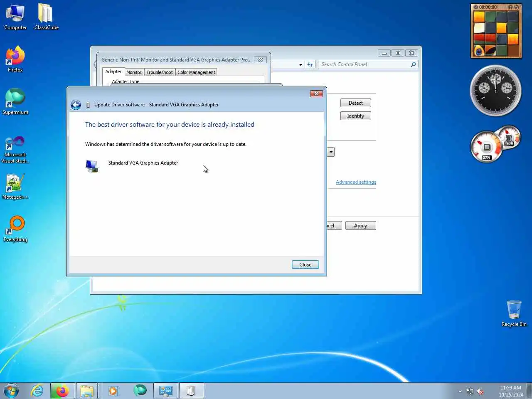Go back in the Update Driver Software wizard
532x399 pixels.
[x=76, y=105]
